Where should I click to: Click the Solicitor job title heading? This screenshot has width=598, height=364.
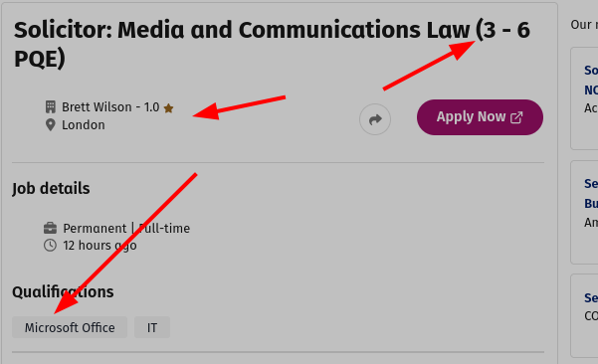272,44
